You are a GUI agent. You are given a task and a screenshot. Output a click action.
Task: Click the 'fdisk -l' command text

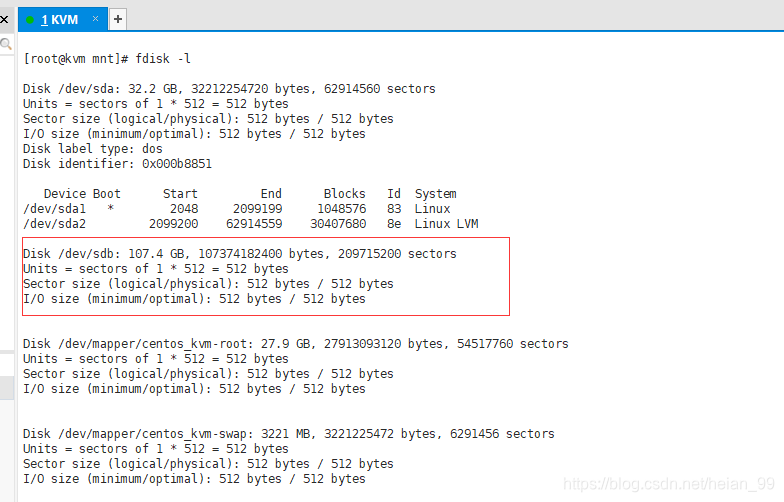point(163,59)
